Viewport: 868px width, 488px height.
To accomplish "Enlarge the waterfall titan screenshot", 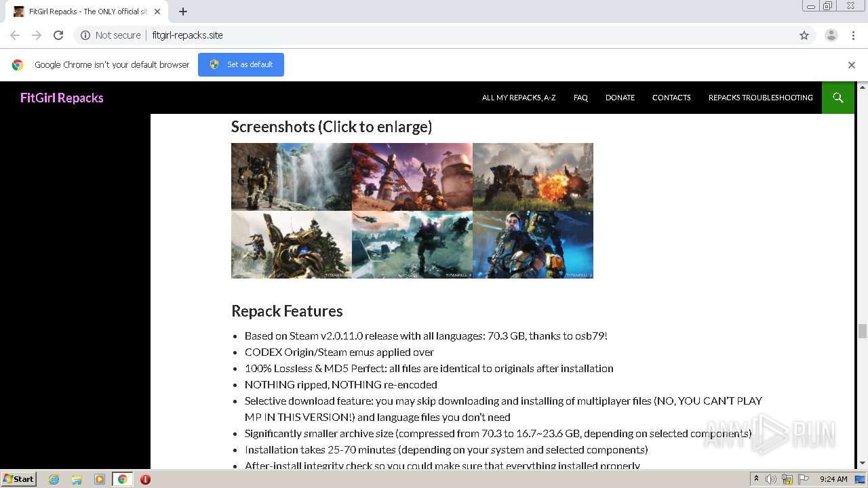I will 292,177.
